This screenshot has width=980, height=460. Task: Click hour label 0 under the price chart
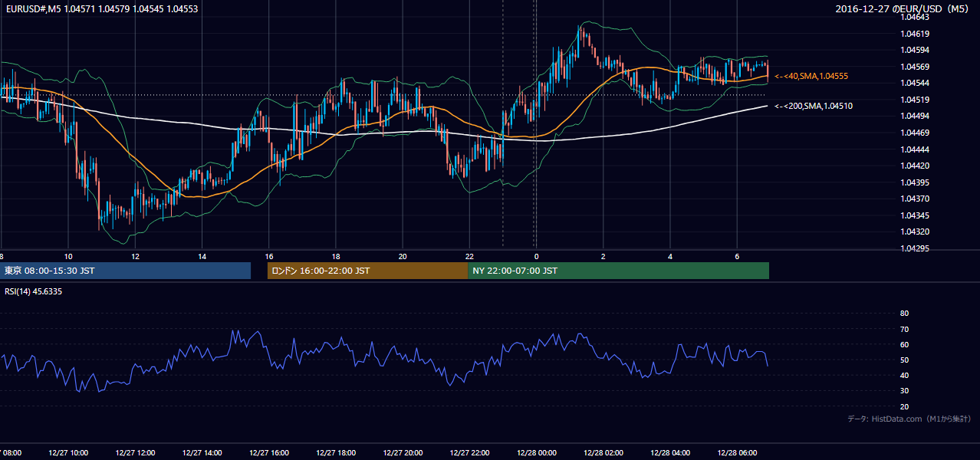point(537,256)
